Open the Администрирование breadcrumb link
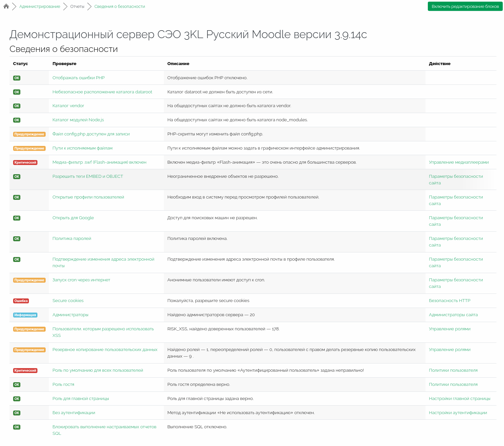 (x=40, y=7)
